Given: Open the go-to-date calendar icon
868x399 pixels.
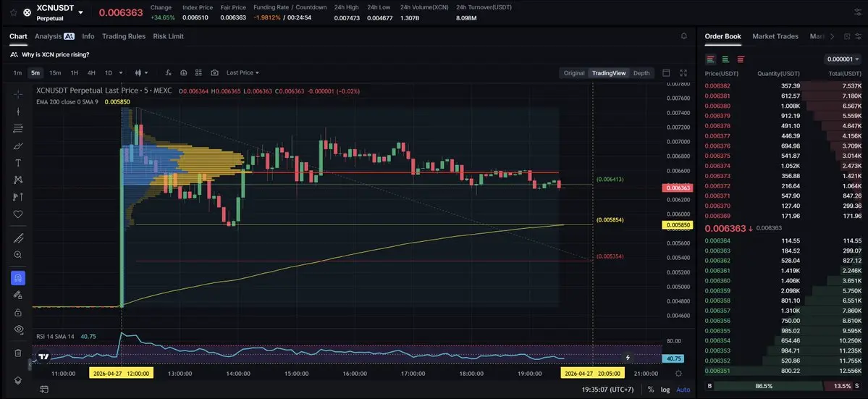Looking at the screenshot, I should [x=43, y=390].
